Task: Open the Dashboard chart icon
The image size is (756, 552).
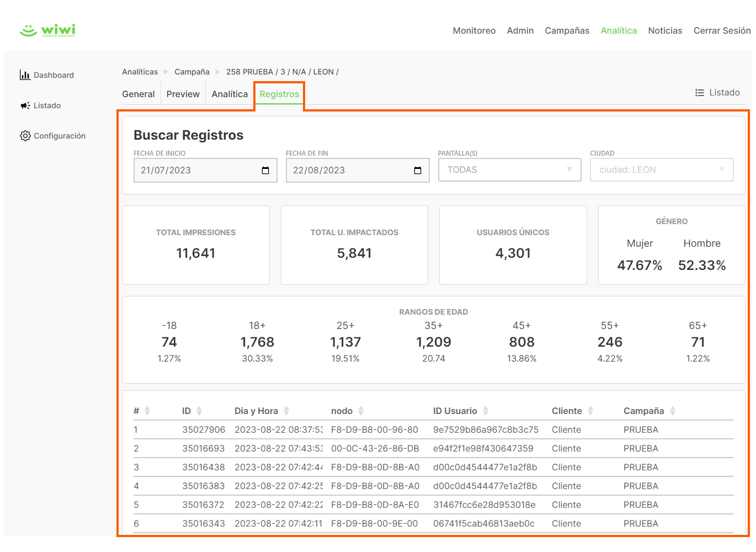Action: coord(25,75)
